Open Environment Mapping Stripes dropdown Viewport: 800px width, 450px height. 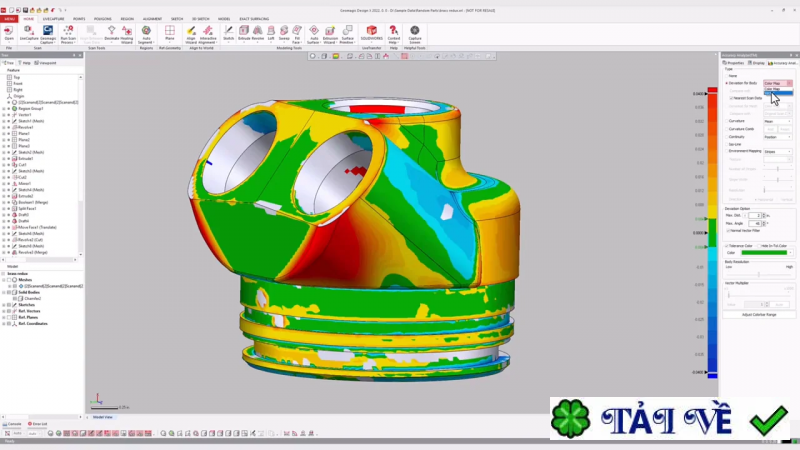[x=778, y=152]
